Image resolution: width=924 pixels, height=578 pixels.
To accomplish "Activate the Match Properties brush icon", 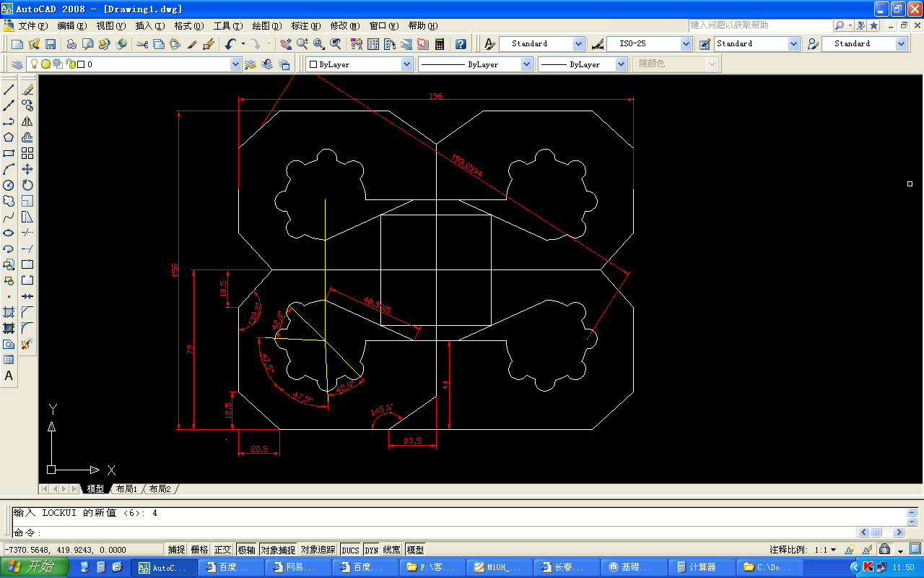I will pyautogui.click(x=193, y=44).
